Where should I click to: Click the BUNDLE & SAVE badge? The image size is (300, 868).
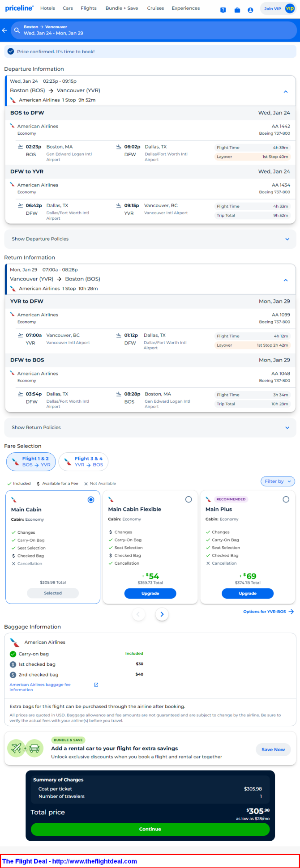click(68, 740)
